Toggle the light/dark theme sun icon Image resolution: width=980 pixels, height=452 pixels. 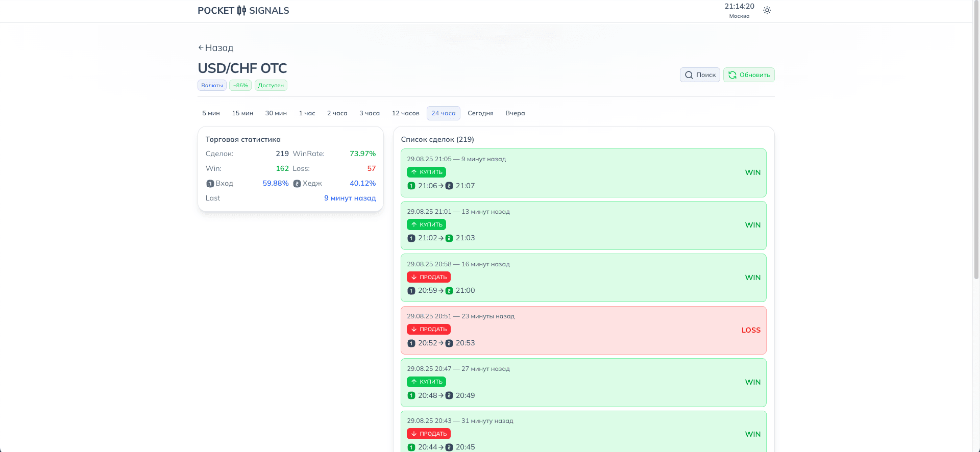(767, 10)
